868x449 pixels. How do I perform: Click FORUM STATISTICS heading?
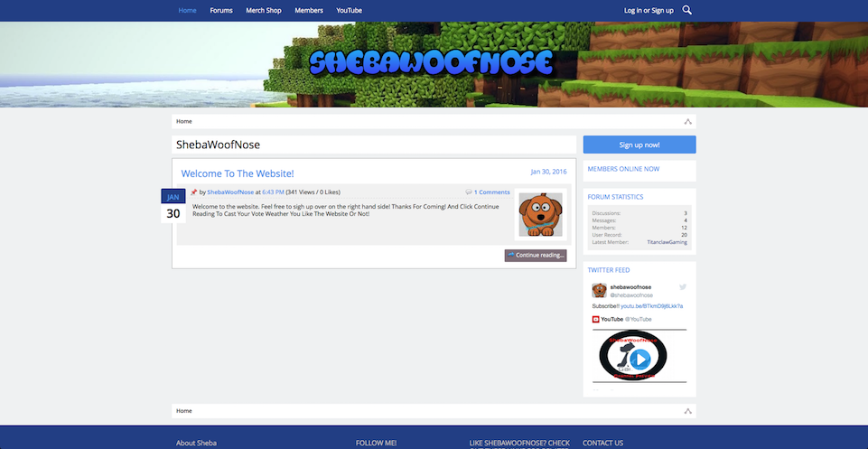[615, 197]
